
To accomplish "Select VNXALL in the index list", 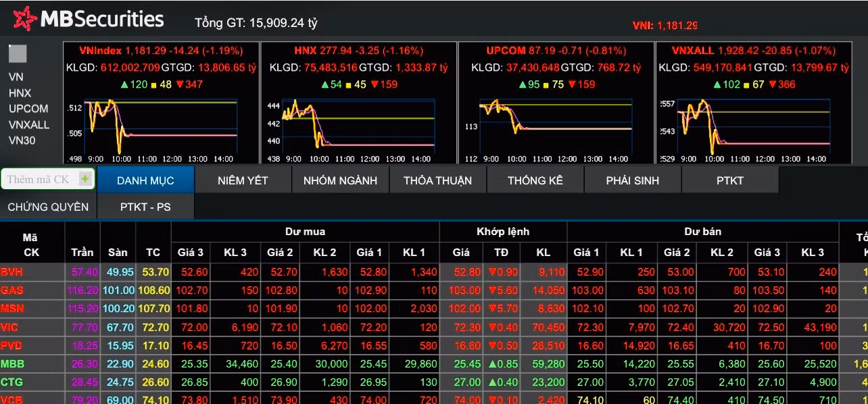I will [x=29, y=124].
